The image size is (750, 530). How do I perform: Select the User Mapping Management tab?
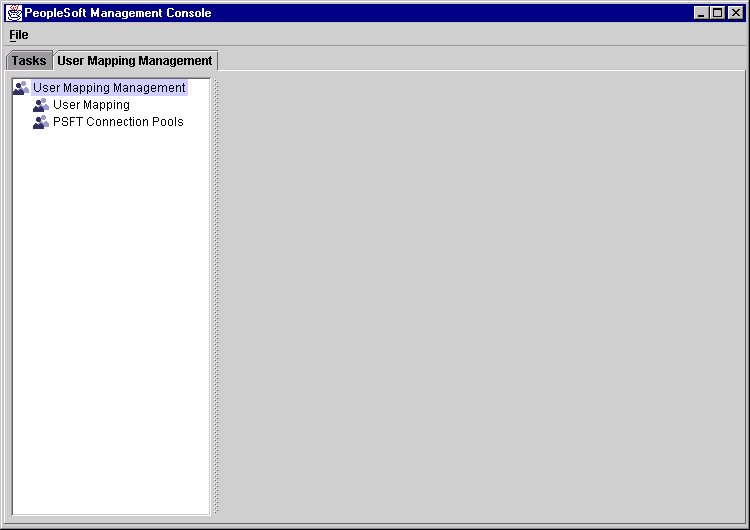tap(135, 61)
